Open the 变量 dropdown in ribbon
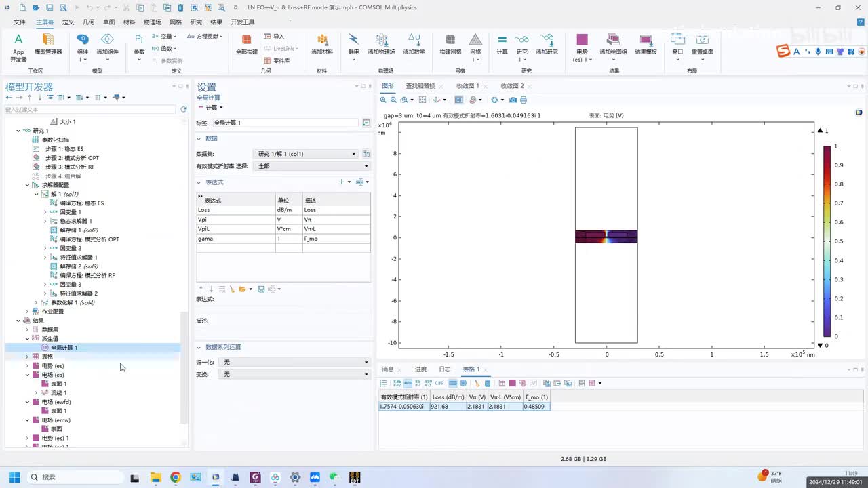This screenshot has height=488, width=868. (164, 37)
